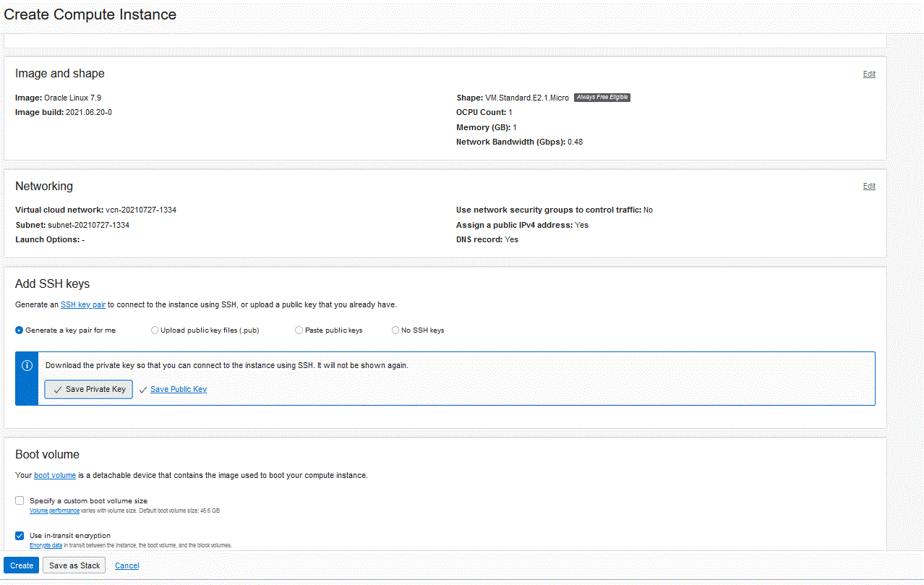924x585 pixels.
Task: Open the Volume performance link
Action: click(54, 511)
